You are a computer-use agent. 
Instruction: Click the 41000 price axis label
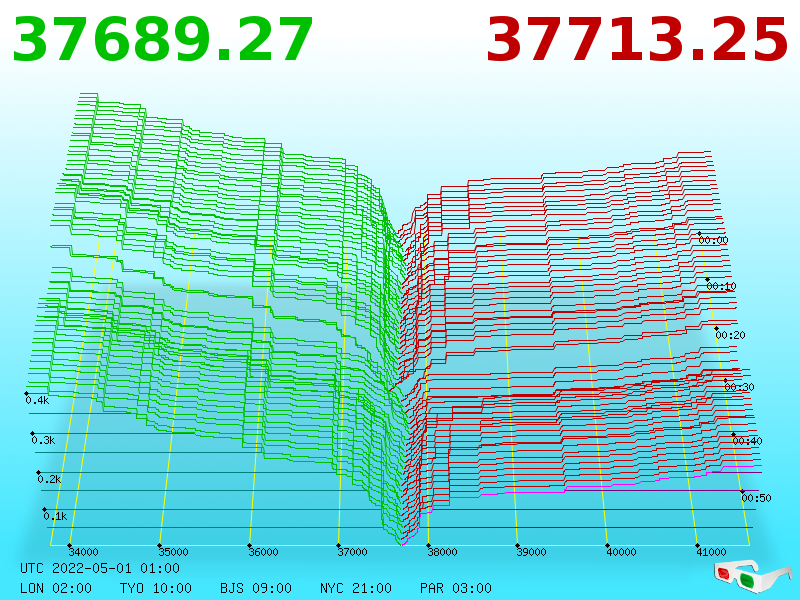pos(711,552)
